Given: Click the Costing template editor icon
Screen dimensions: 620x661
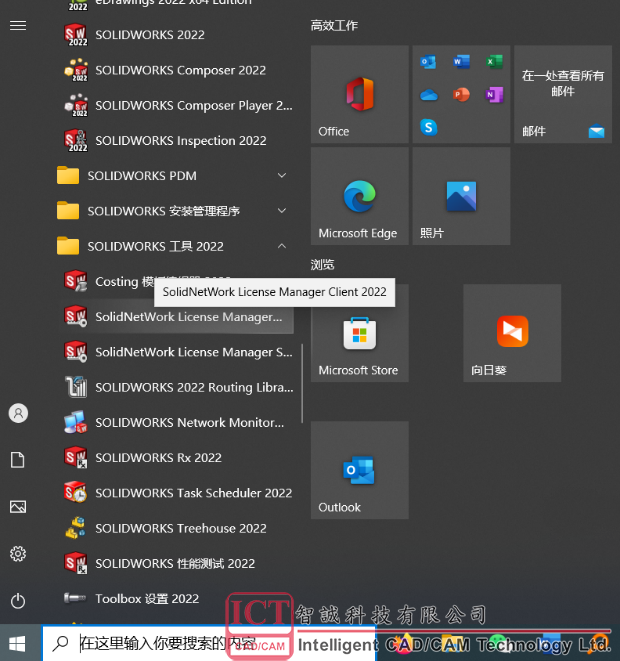Looking at the screenshot, I should tap(76, 281).
